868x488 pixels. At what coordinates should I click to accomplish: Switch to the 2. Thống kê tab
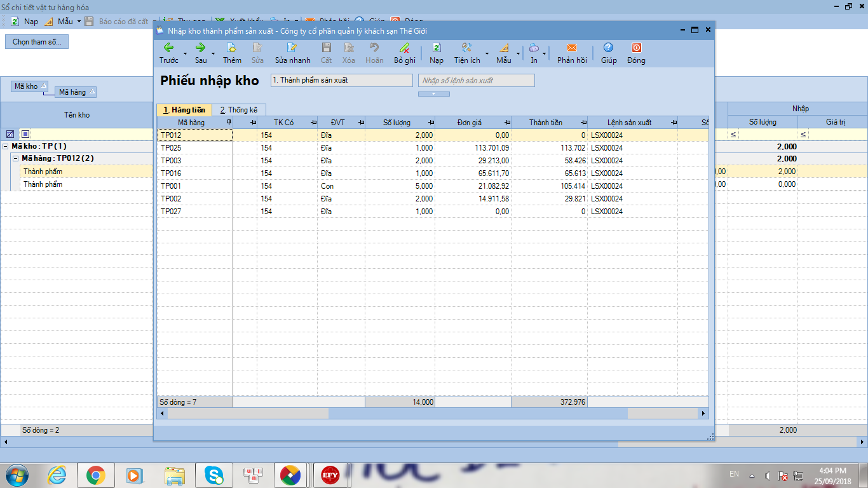[239, 110]
